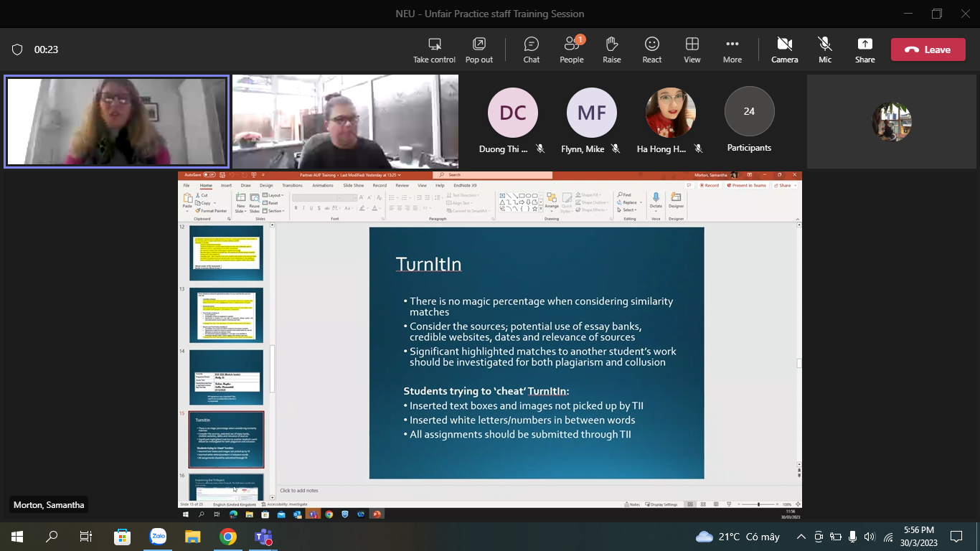Click Take control in Teams toolbar
This screenshot has height=551, width=980.
(x=434, y=50)
